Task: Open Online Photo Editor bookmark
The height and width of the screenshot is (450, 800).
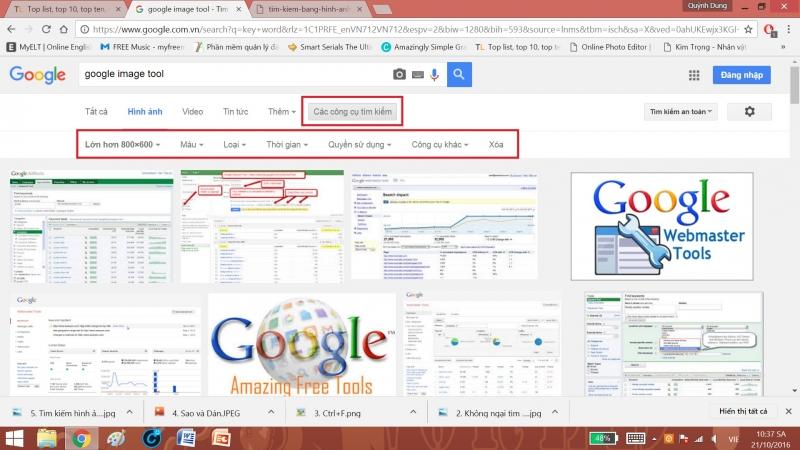Action: pyautogui.click(x=610, y=47)
